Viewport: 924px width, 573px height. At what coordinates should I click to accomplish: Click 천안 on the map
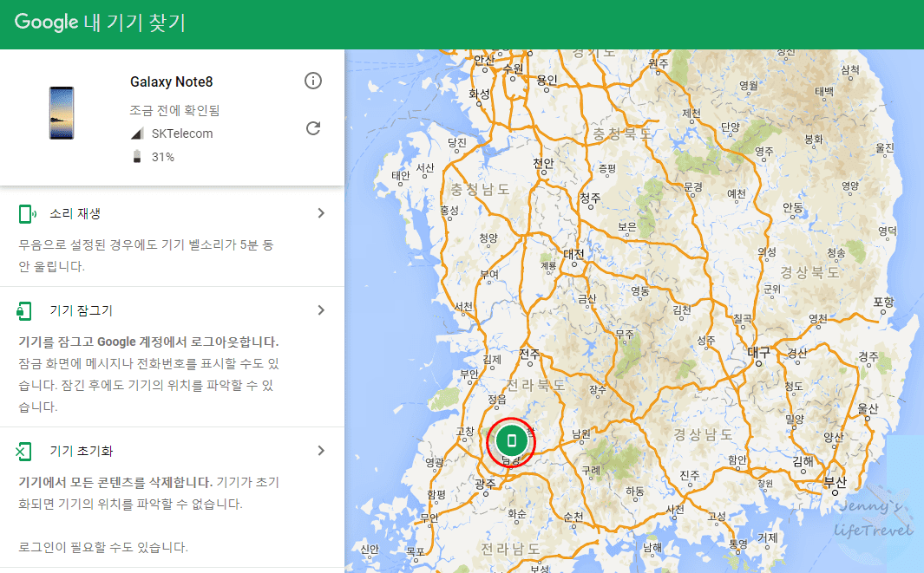(543, 163)
